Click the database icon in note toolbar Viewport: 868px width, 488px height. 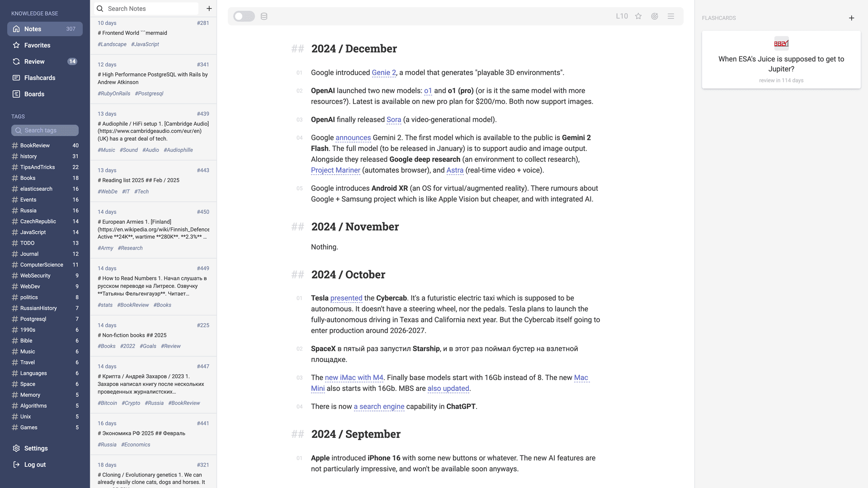tap(264, 16)
